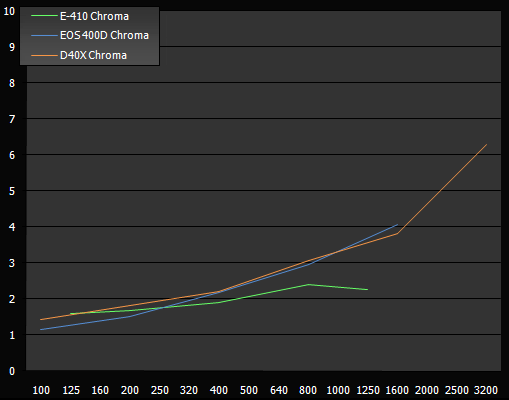Click the 1600 x-axis label

397,390
